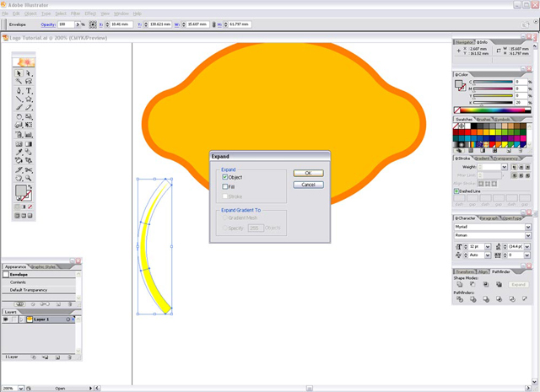The image size is (540, 392).
Task: Click the Opacity link in control bar
Action: click(48, 24)
